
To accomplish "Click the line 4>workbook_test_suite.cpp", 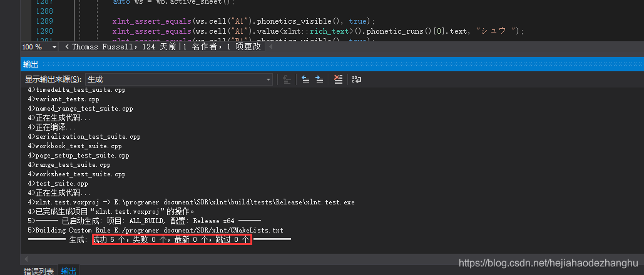I will [x=74, y=146].
